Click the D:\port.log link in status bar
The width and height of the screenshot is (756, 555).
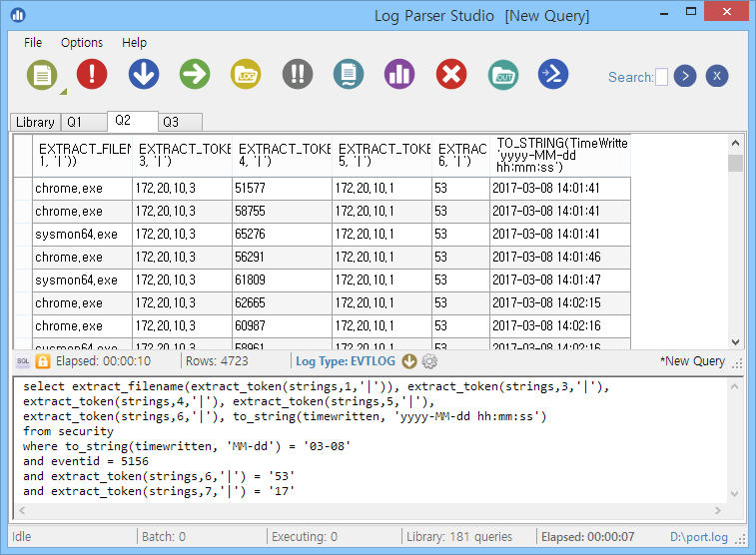point(699,537)
